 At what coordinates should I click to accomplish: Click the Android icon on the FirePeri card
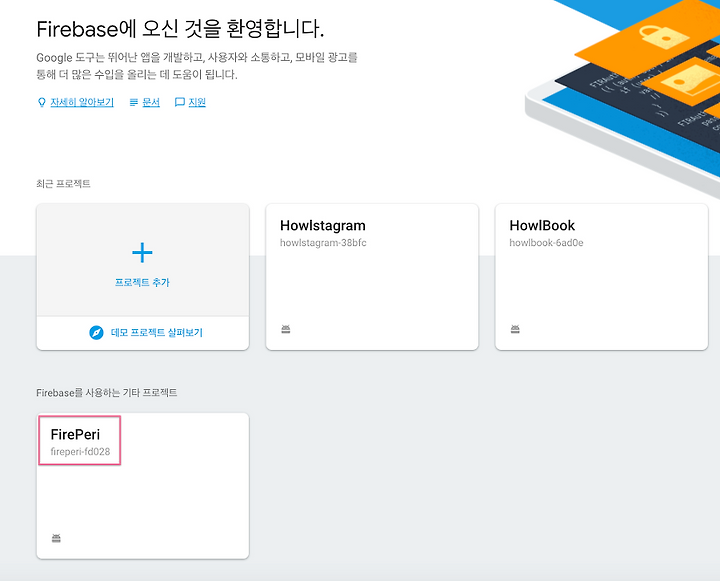click(56, 538)
